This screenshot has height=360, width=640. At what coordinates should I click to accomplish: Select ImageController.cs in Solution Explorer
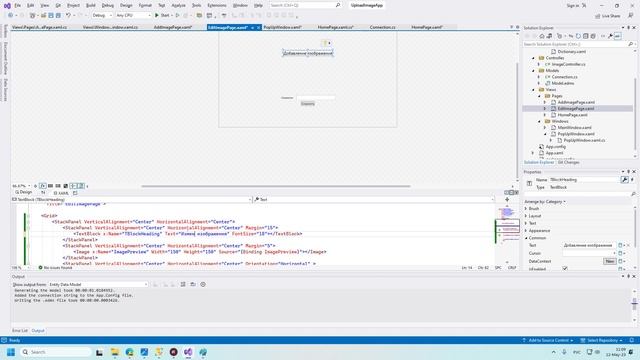(568, 64)
